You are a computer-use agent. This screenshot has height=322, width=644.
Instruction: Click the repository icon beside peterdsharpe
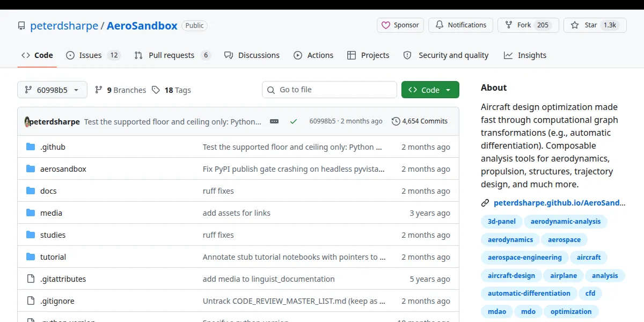click(21, 26)
